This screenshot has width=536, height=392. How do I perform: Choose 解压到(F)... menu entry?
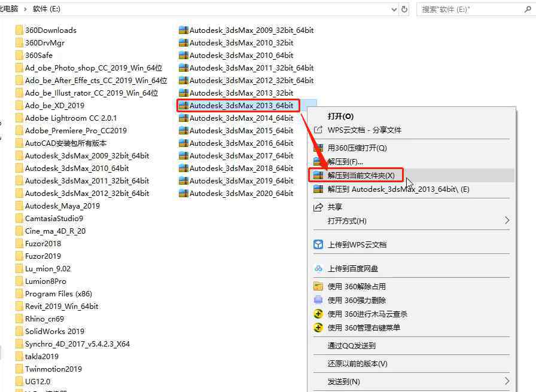(x=412, y=161)
